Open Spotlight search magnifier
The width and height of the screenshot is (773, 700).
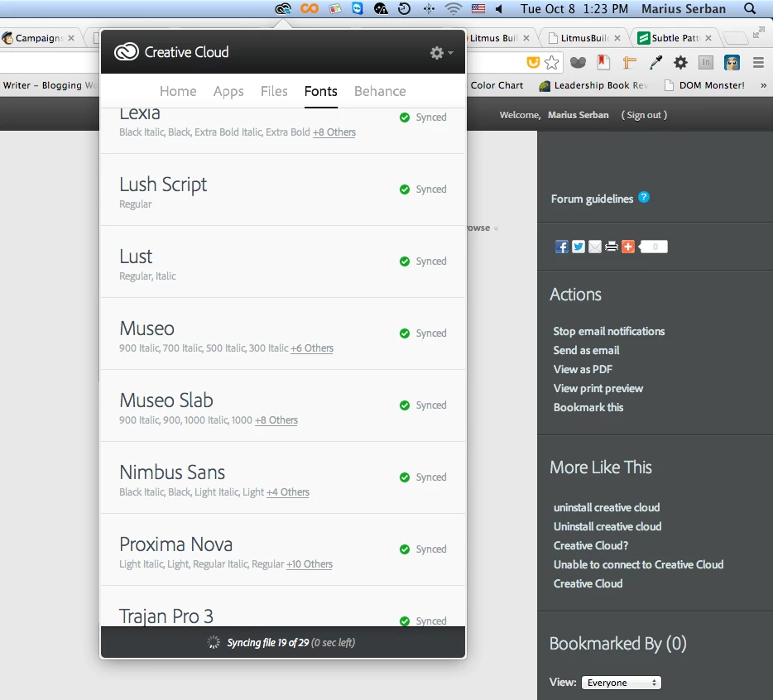pos(749,8)
